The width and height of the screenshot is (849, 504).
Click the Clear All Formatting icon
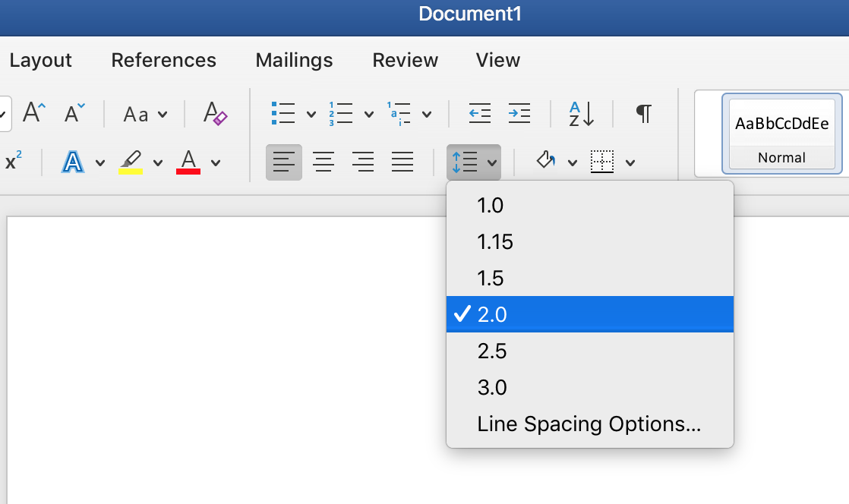click(x=215, y=113)
